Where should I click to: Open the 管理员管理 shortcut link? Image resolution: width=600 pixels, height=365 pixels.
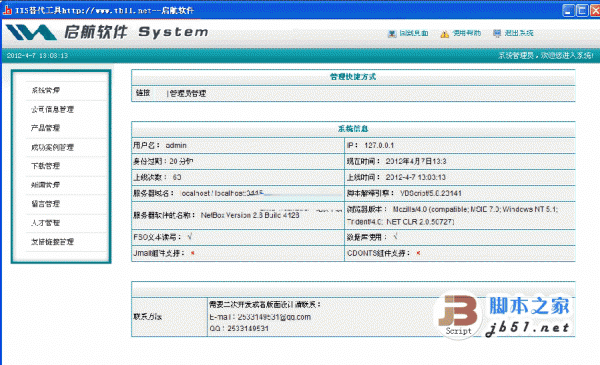click(x=188, y=93)
